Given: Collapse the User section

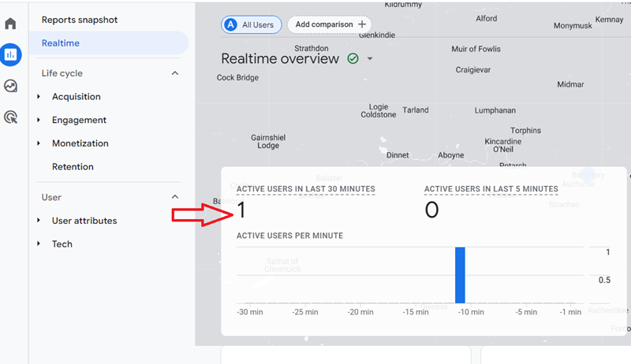Looking at the screenshot, I should point(175,197).
